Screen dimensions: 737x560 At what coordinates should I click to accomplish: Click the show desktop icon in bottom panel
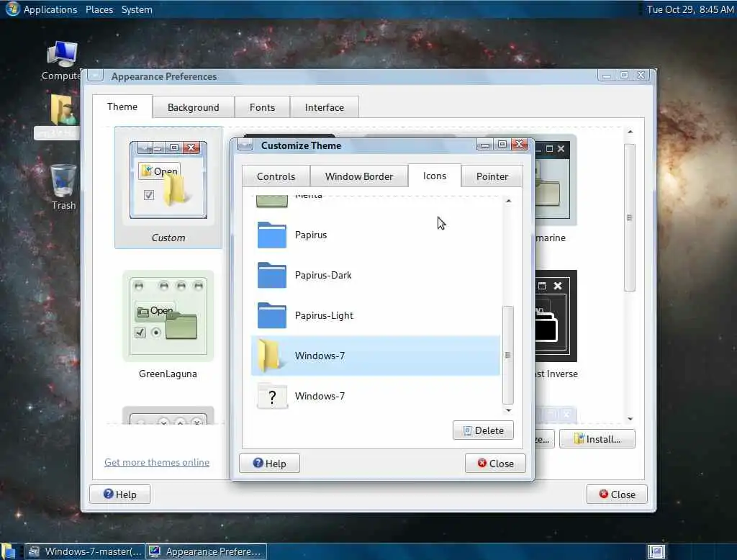[x=8, y=551]
